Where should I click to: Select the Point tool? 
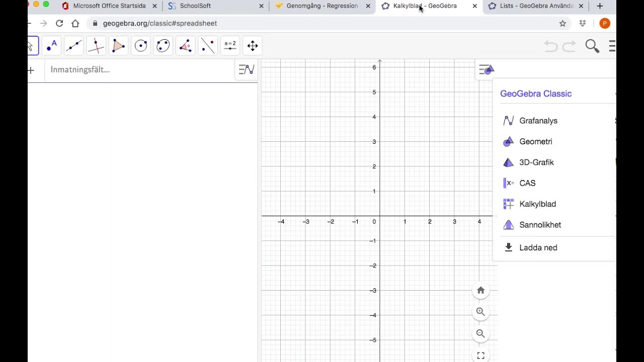(52, 46)
